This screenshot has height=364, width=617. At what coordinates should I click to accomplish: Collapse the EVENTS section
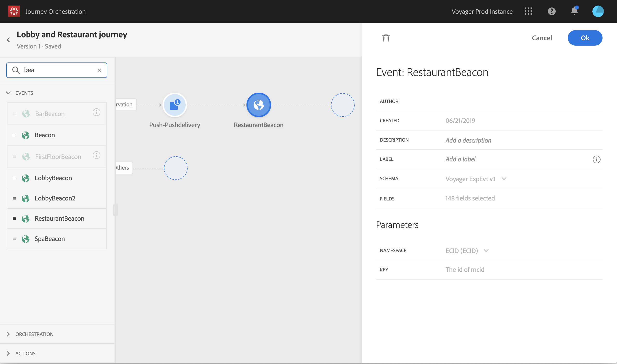[x=8, y=93]
